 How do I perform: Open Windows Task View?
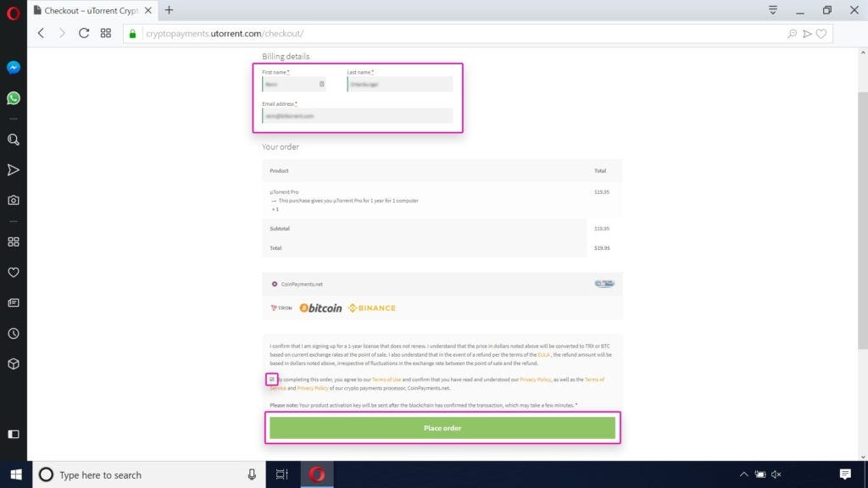[x=281, y=474]
